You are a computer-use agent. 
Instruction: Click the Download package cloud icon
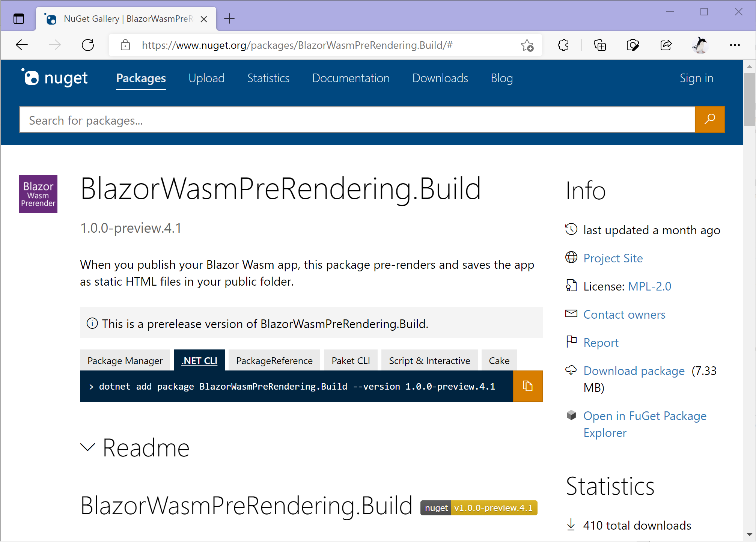(571, 370)
